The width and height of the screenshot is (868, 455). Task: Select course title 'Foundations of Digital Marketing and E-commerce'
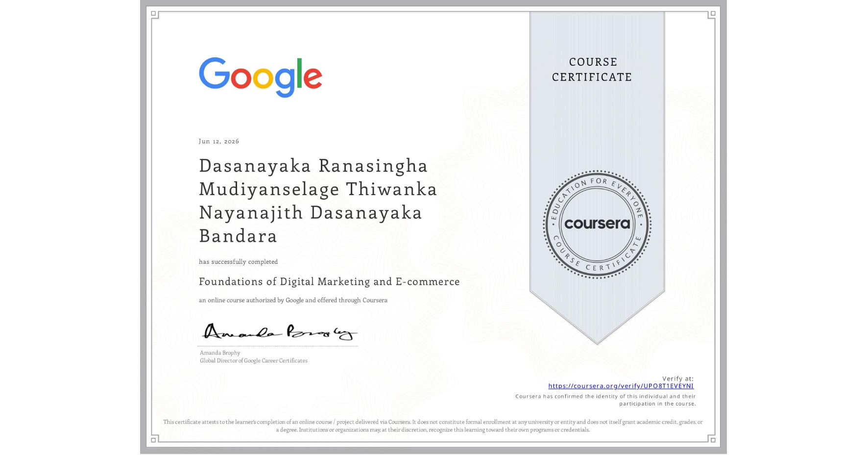(329, 281)
